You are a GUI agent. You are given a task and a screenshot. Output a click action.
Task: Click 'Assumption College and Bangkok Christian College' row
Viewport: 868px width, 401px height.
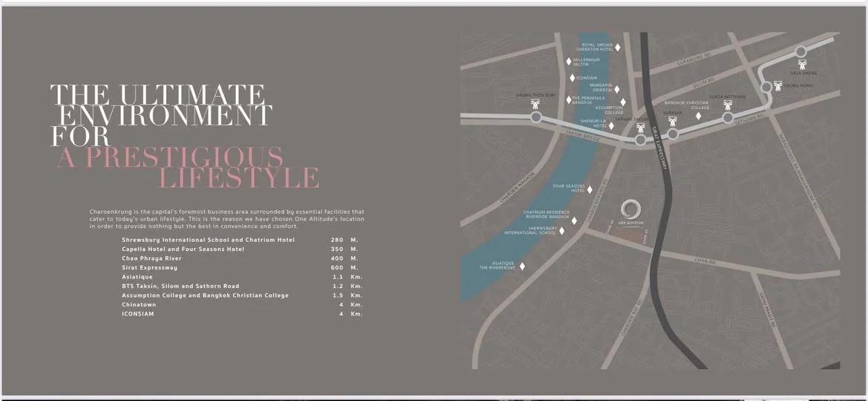tap(242, 296)
